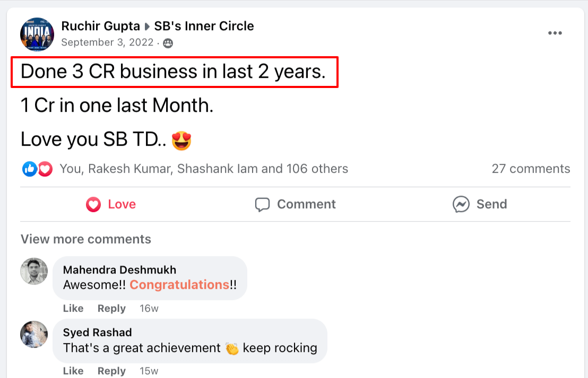
Task: Click the blue like reaction icon
Action: 29,169
